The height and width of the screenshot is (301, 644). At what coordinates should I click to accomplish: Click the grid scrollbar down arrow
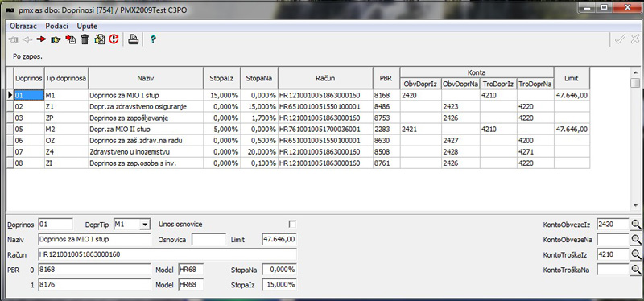point(635,206)
